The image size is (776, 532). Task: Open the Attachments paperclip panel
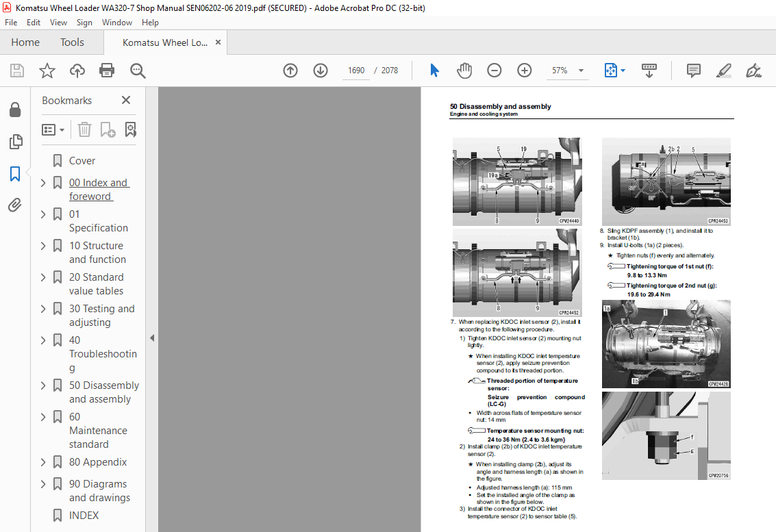coord(15,205)
